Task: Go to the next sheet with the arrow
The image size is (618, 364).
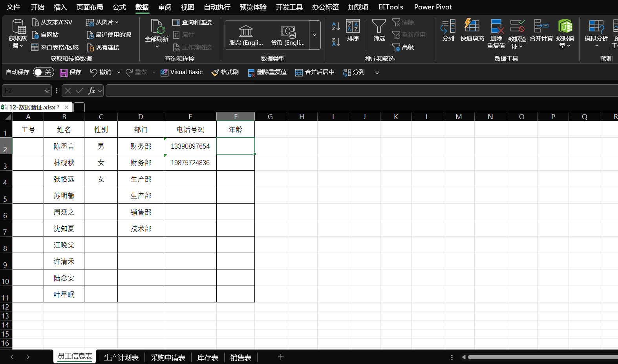Action: pos(28,357)
